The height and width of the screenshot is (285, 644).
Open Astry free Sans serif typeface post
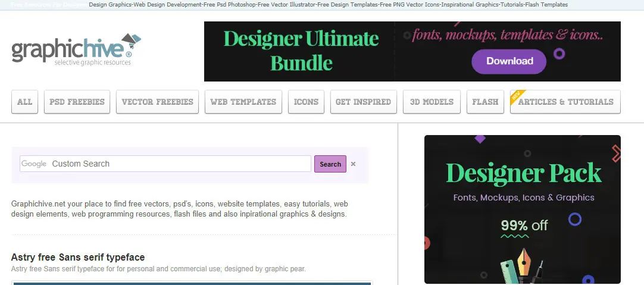[x=78, y=258]
